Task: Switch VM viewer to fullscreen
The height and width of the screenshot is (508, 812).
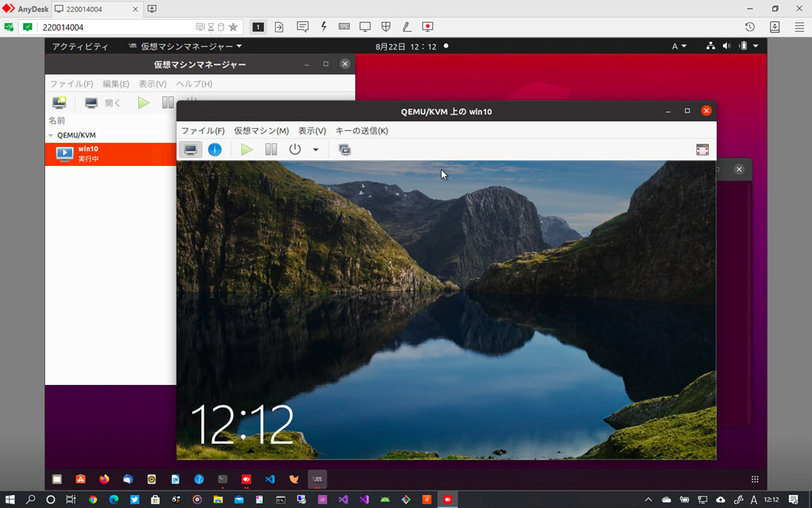Action: pyautogui.click(x=702, y=149)
